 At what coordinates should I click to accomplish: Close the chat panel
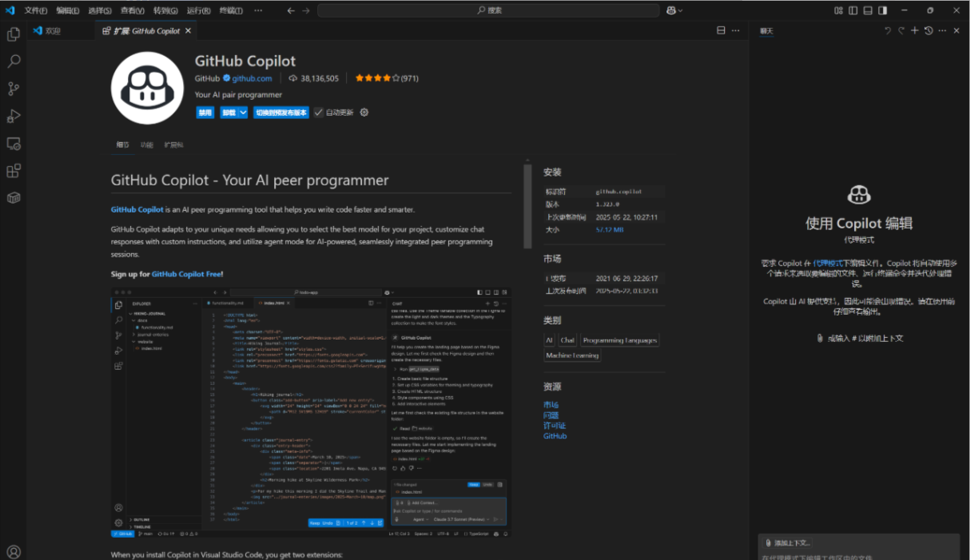(x=957, y=30)
